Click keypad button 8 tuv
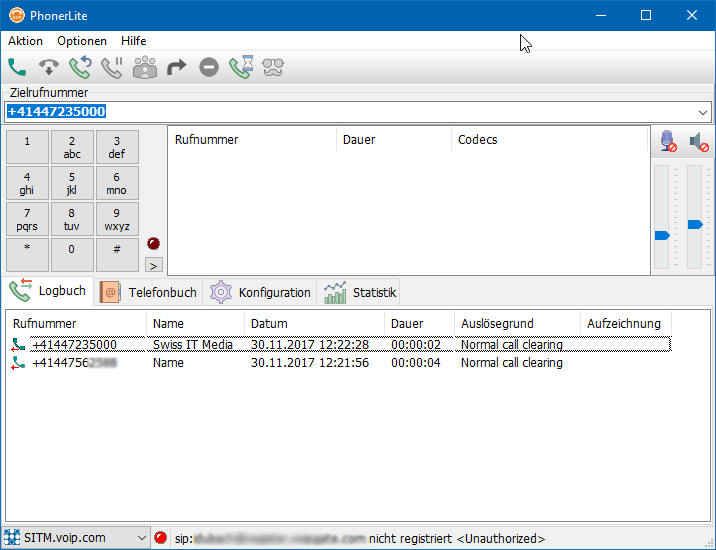Screen dimensions: 716x550 (x=72, y=219)
